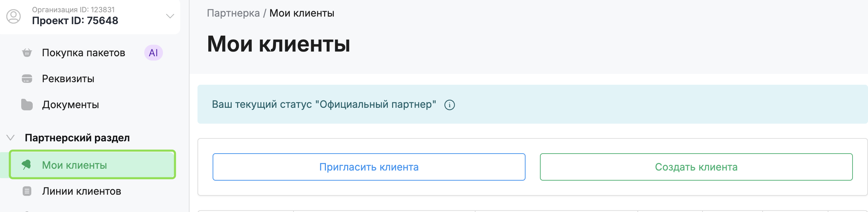Screen dimensions: 868x212
Task: Click the folder icon beside Документы
Action: tap(27, 105)
